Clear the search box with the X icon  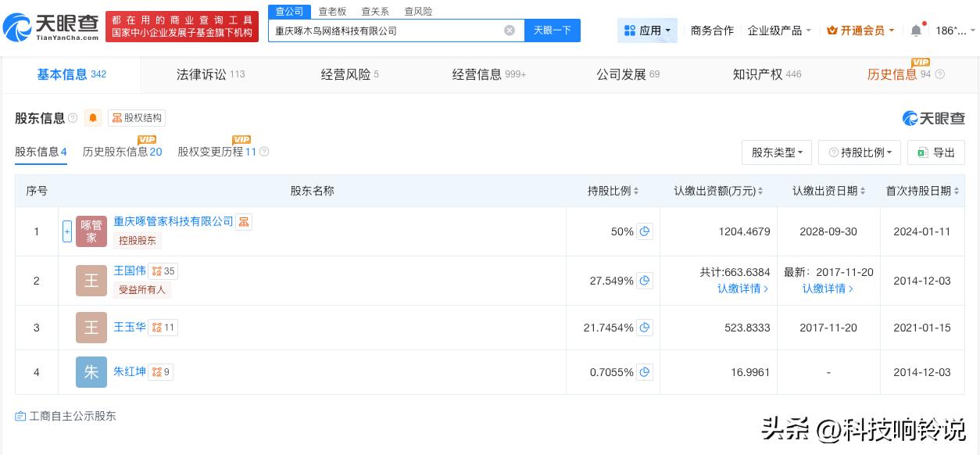pos(510,30)
